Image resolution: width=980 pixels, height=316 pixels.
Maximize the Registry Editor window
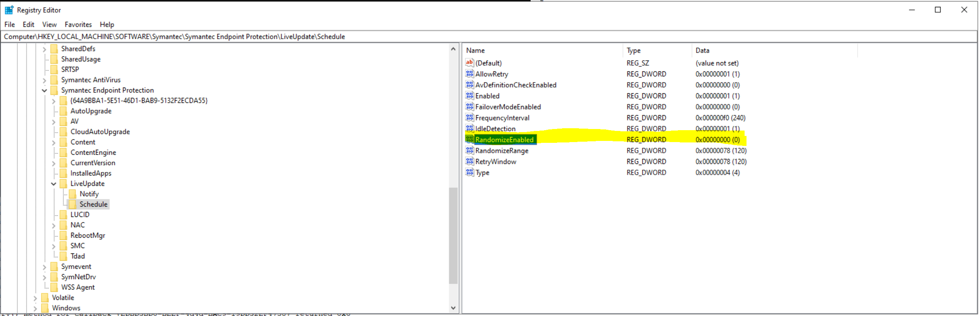point(938,10)
